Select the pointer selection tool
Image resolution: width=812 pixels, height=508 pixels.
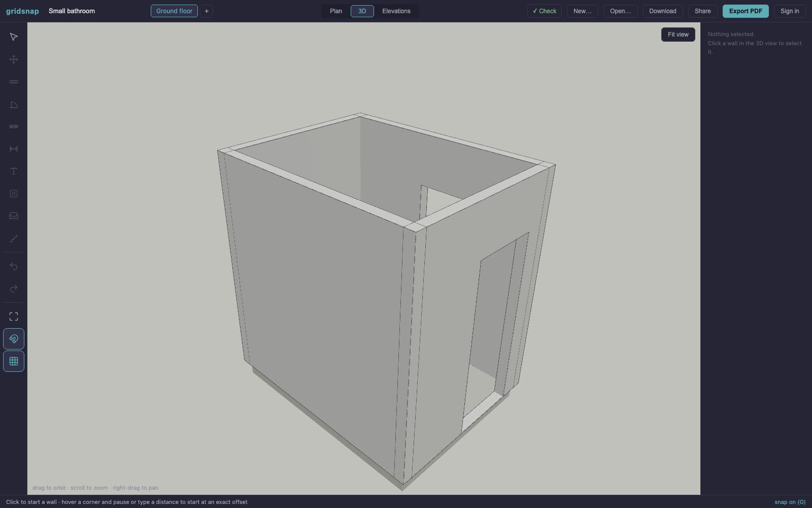(14, 37)
